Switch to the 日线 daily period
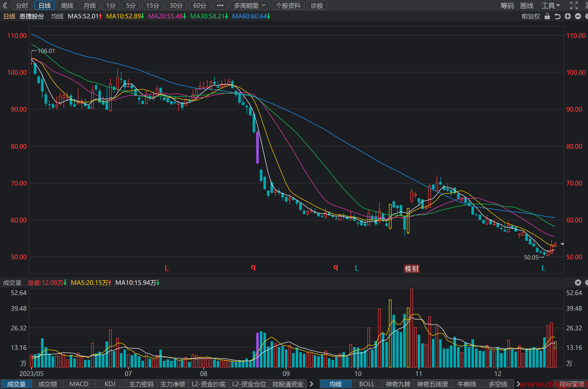 [x=45, y=5]
